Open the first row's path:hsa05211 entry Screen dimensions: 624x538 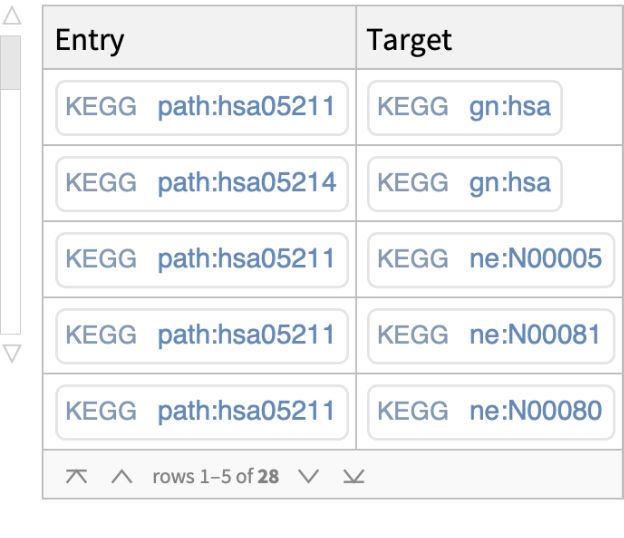pos(202,107)
